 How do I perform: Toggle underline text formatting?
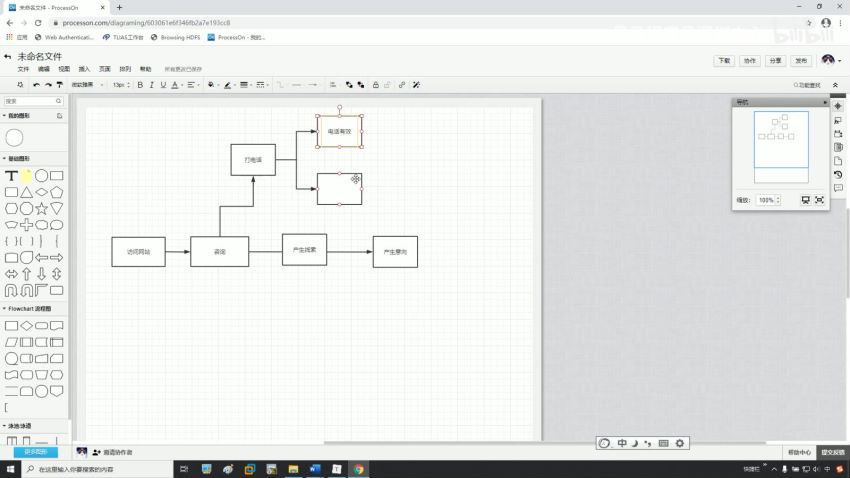tap(163, 85)
